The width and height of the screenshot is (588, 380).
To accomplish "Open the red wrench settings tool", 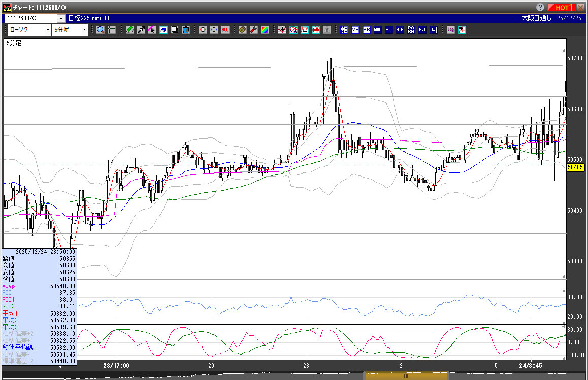I will pos(253,30).
